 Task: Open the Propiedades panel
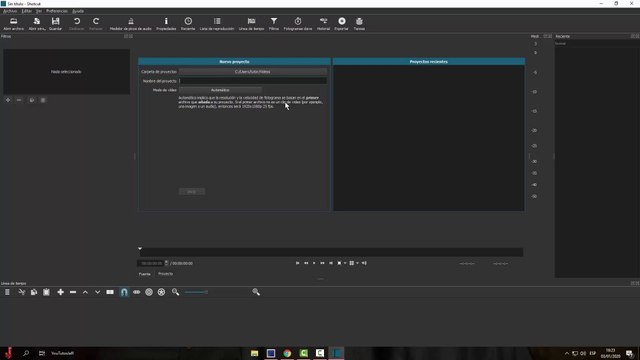[x=166, y=24]
